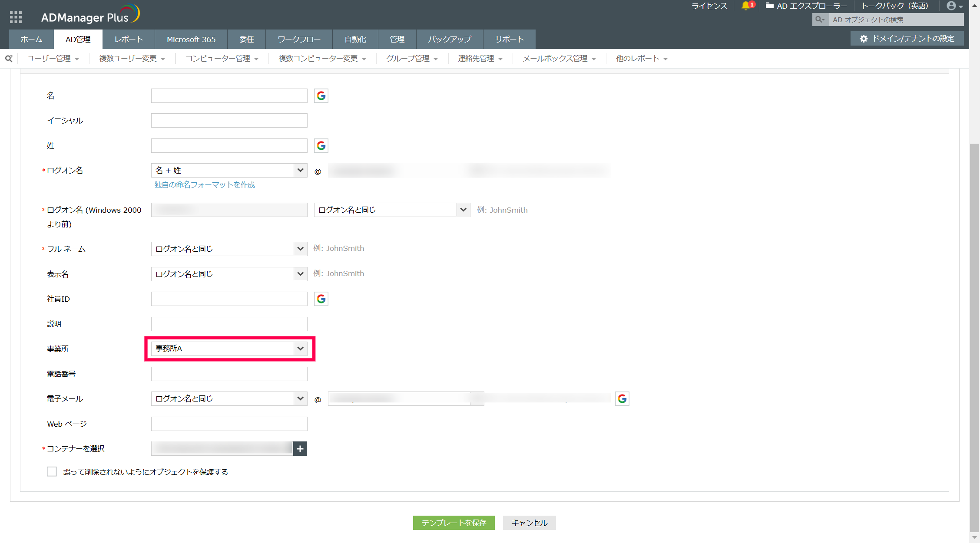Click Google icon next to 名 field

click(321, 95)
